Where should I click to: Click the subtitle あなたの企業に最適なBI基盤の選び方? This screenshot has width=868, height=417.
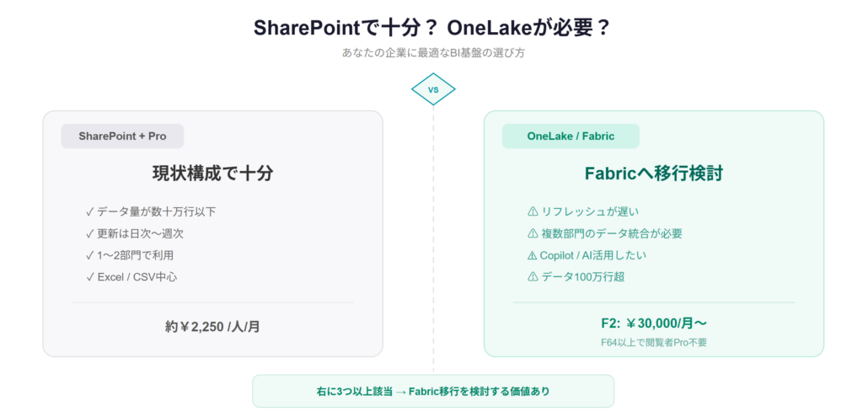coord(433,54)
